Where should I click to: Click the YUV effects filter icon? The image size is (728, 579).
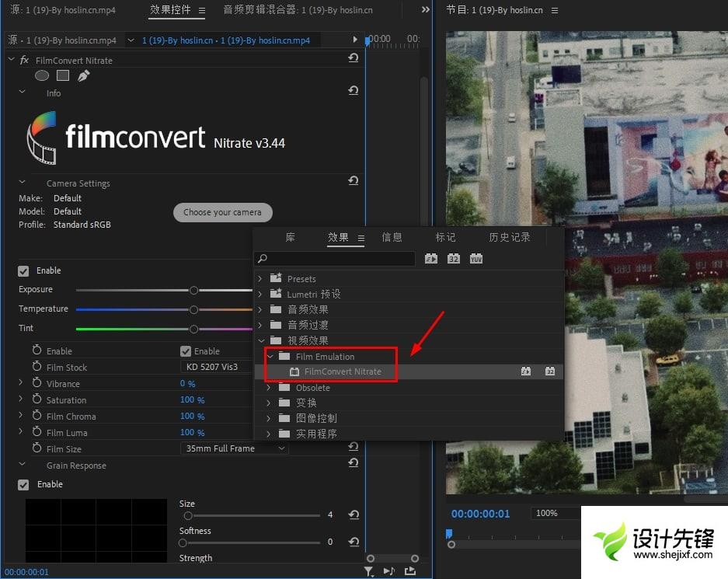click(475, 259)
